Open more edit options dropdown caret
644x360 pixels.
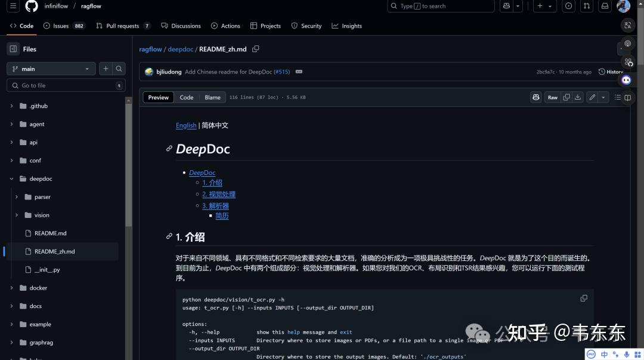tap(603, 97)
